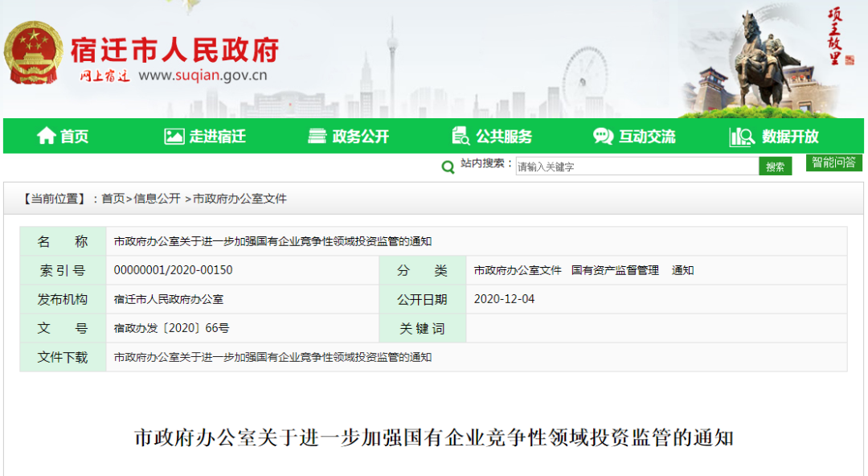Click the national emblem logo

pyautogui.click(x=33, y=53)
